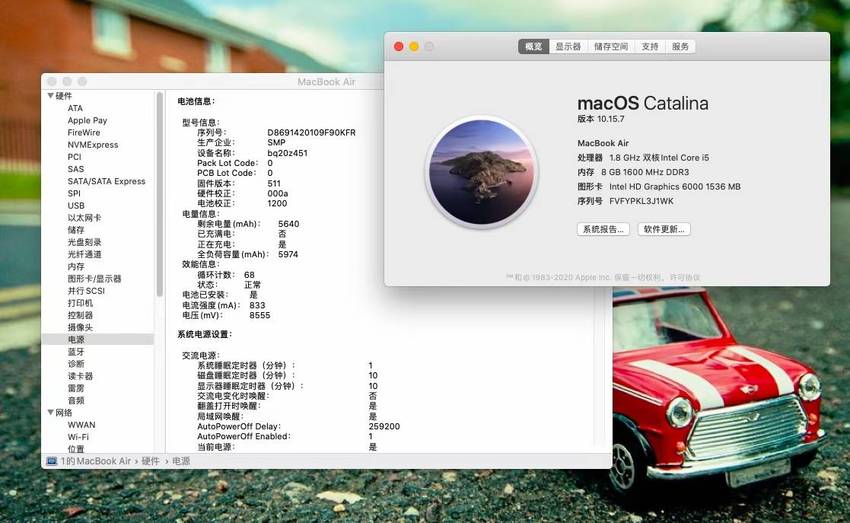Select NVMExpress in the sidebar
Image resolution: width=850 pixels, height=523 pixels.
[93, 145]
